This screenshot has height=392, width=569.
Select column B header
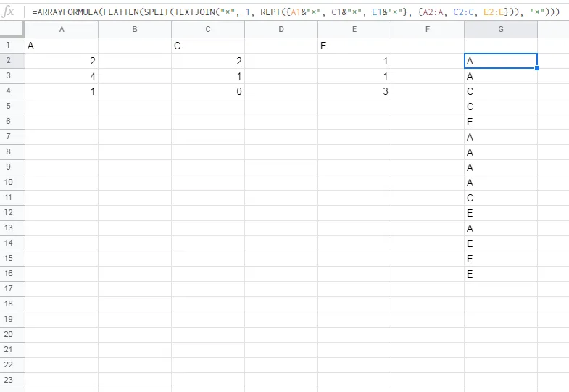pyautogui.click(x=135, y=30)
